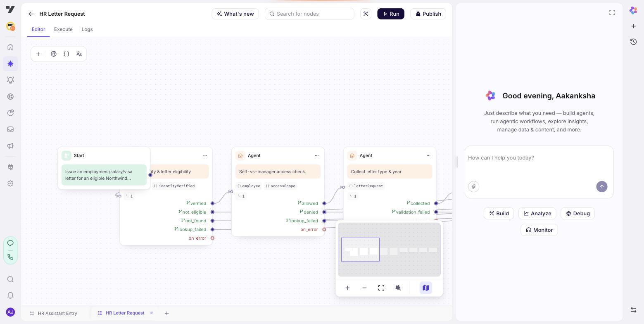Screen dimensions: 644x324
Task: Start a new chat with the plus icon
Action: (x=633, y=26)
